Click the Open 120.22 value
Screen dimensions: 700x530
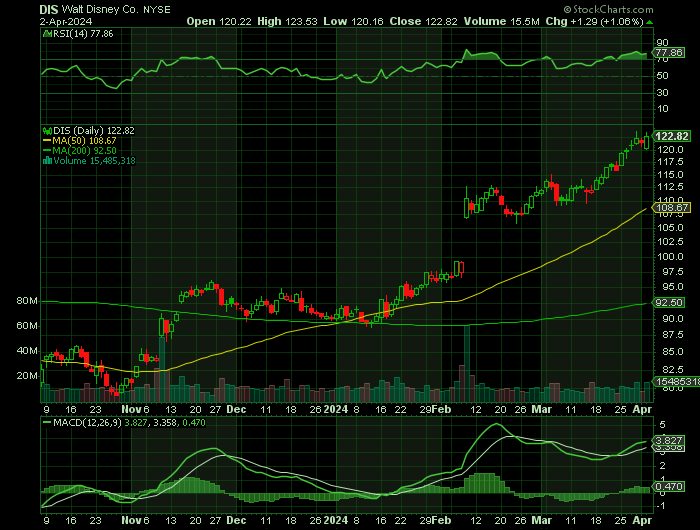pos(219,21)
